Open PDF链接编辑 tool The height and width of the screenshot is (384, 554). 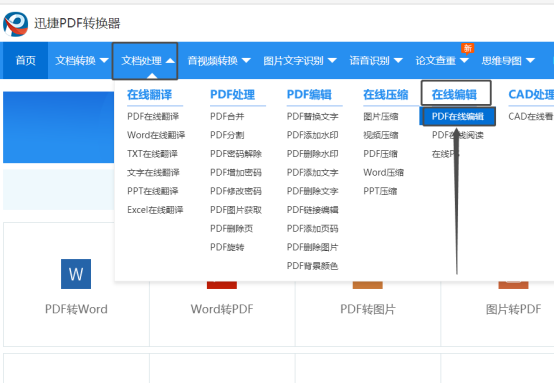click(x=312, y=210)
